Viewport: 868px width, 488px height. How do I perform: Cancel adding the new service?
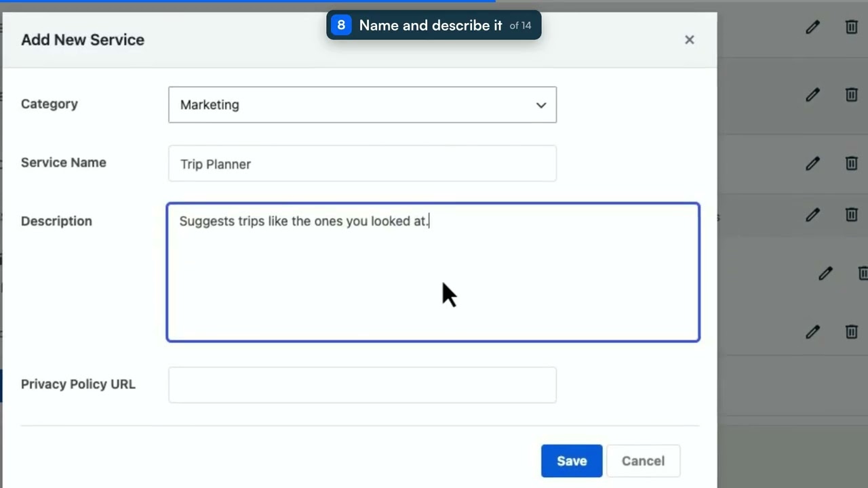(x=643, y=461)
